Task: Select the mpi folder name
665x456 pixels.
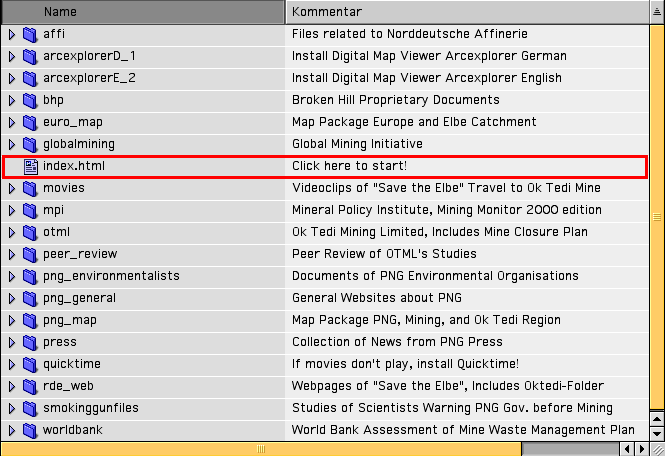Action: (53, 211)
